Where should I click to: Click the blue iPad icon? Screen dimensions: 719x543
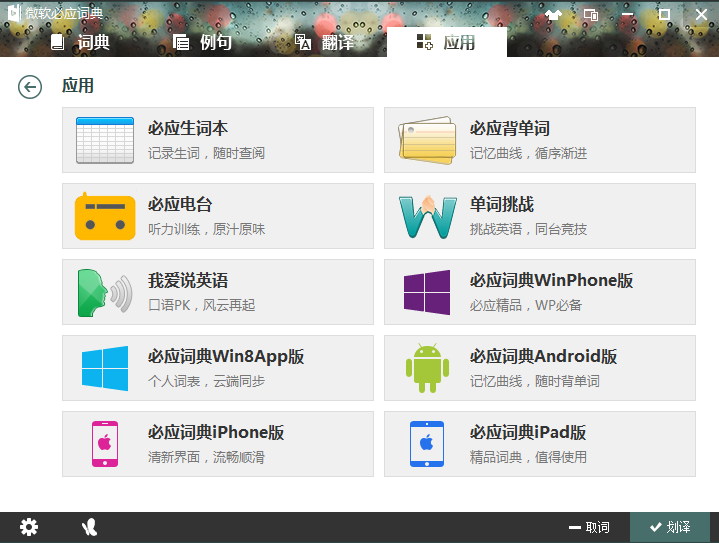(x=427, y=444)
